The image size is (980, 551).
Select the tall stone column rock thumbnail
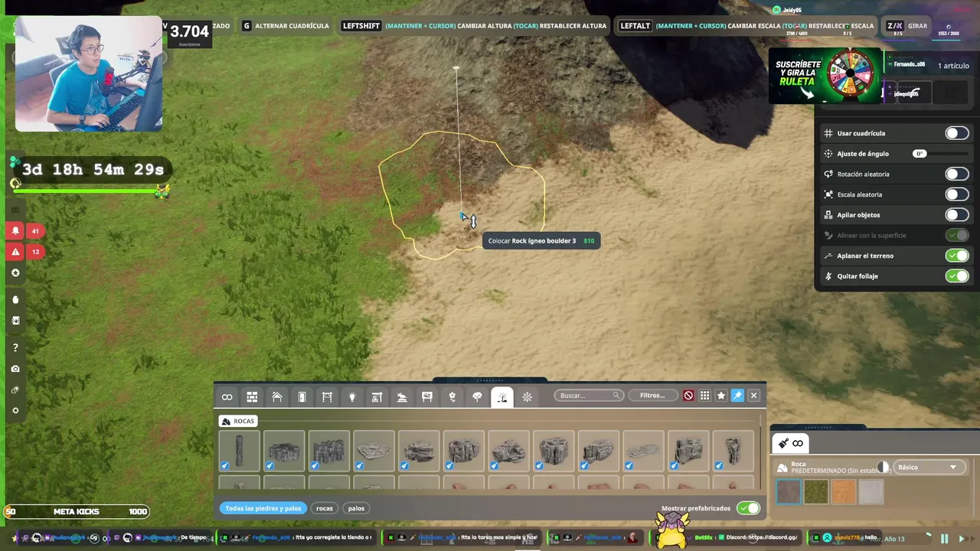tap(239, 451)
